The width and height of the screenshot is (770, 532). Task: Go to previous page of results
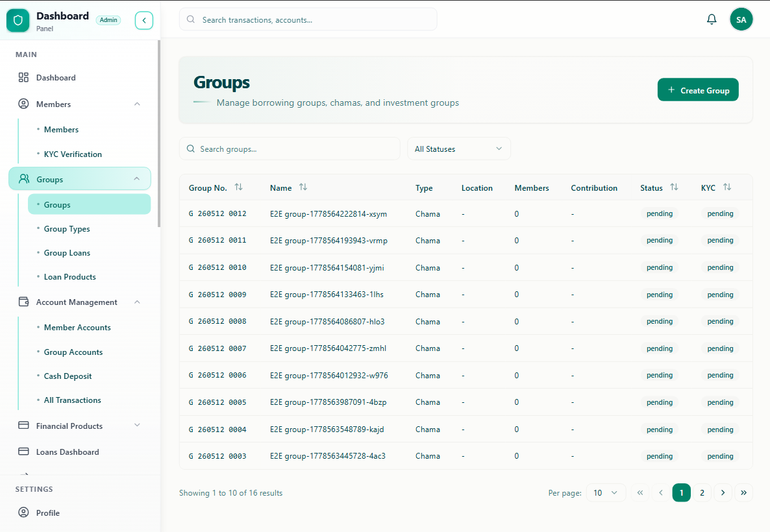[661, 492]
